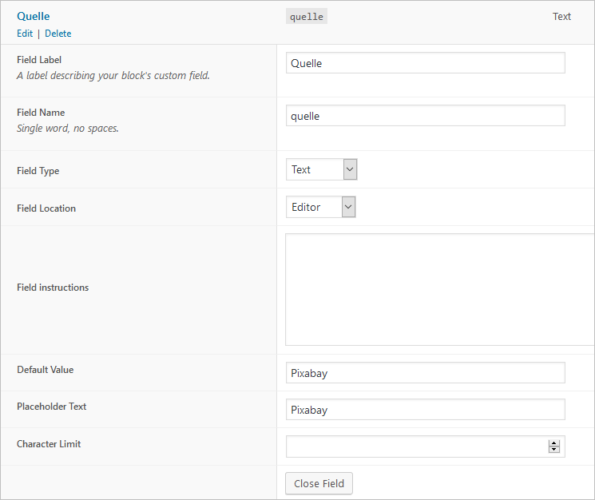Click the Text type label in header row
Image resolution: width=595 pixels, height=500 pixels.
click(x=562, y=17)
